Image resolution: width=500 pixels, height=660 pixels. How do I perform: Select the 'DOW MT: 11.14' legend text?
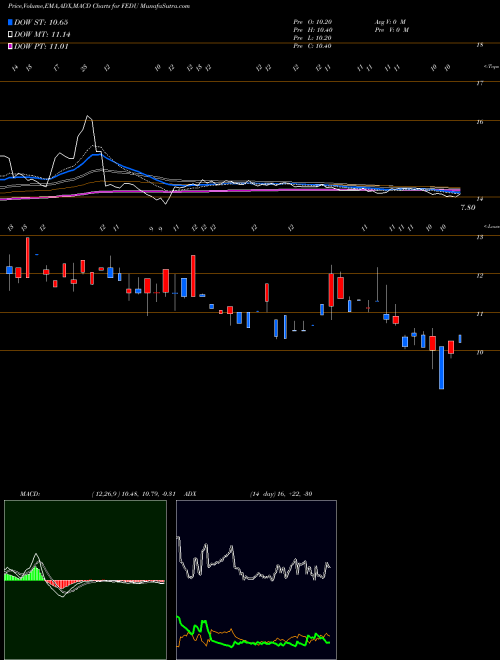point(42,35)
